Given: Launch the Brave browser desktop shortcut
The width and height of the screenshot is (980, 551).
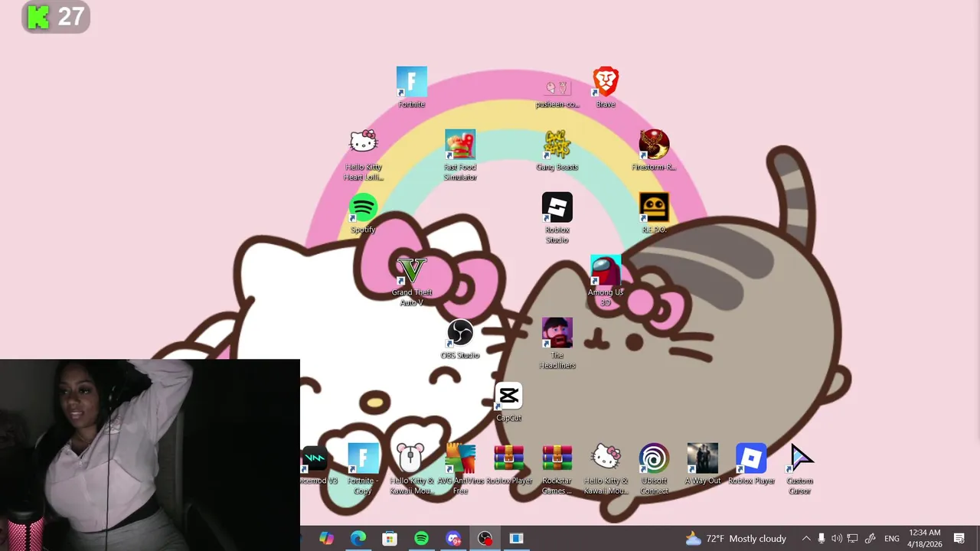Looking at the screenshot, I should tap(605, 87).
